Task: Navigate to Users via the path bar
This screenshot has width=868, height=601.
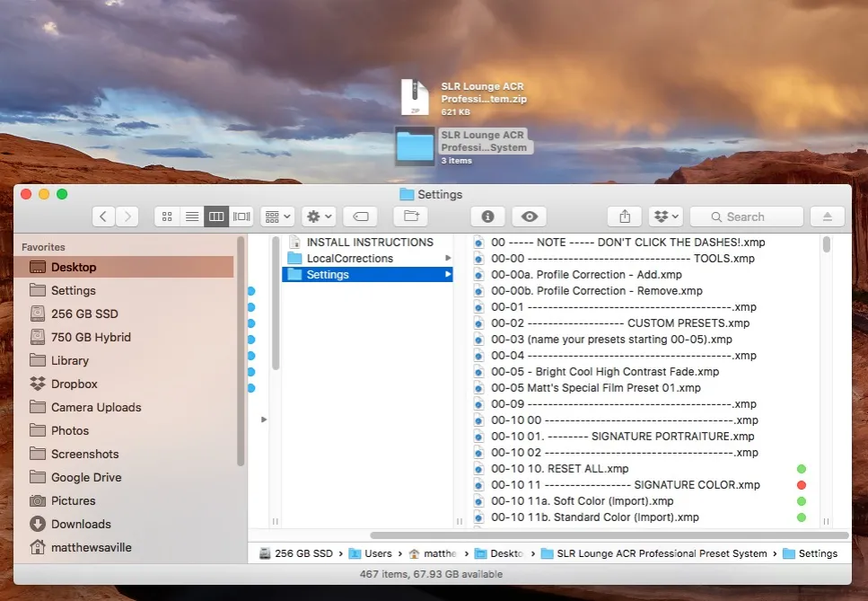Action: pos(378,553)
